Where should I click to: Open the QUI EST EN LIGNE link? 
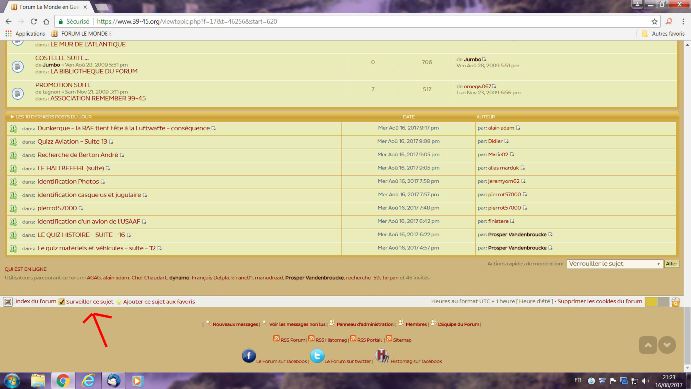click(26, 269)
